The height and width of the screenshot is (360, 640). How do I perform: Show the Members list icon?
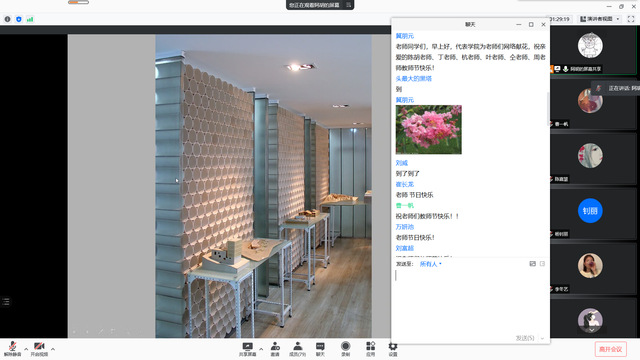coord(298,349)
